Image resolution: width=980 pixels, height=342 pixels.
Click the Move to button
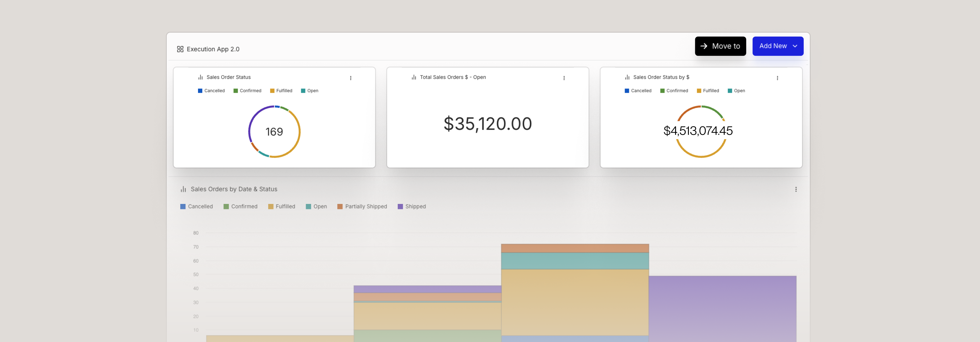pyautogui.click(x=720, y=46)
